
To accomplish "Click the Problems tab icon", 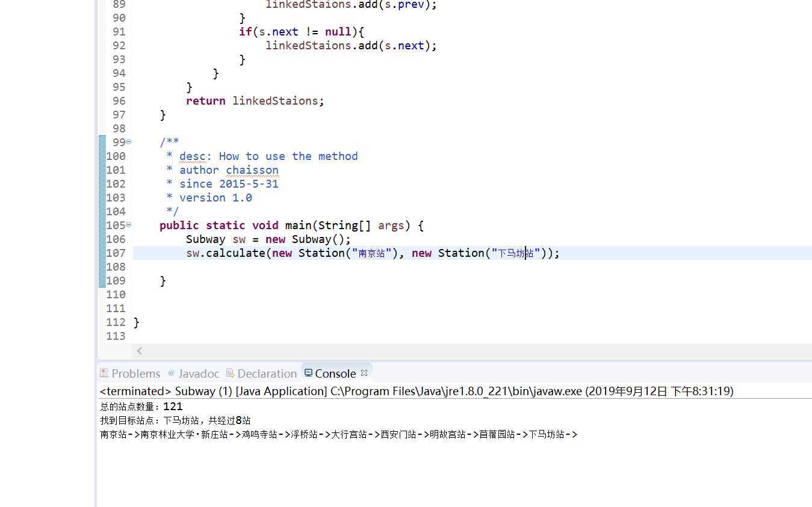I will (x=104, y=373).
